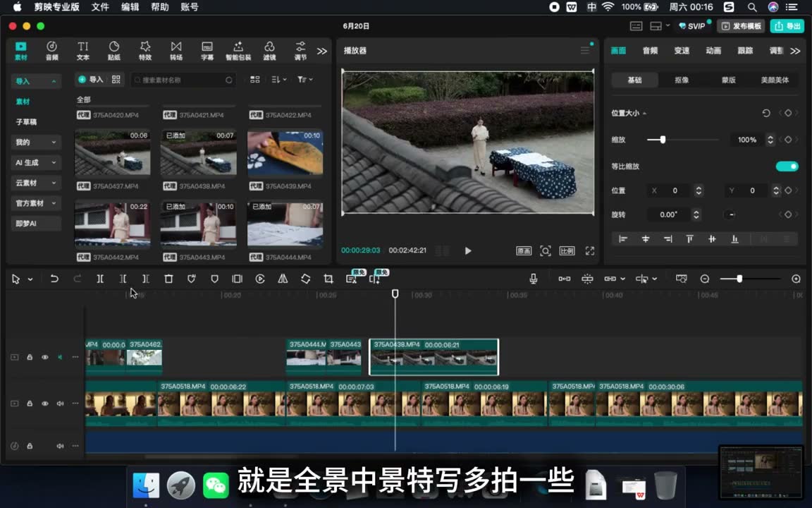Toggle main track magnet snapping
The width and height of the screenshot is (812, 508).
pos(565,279)
